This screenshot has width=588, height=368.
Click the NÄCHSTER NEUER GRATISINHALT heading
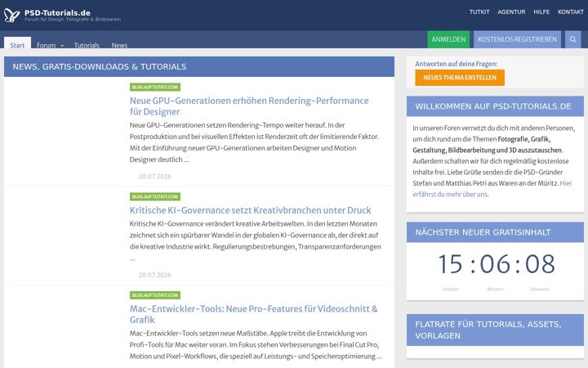[483, 232]
